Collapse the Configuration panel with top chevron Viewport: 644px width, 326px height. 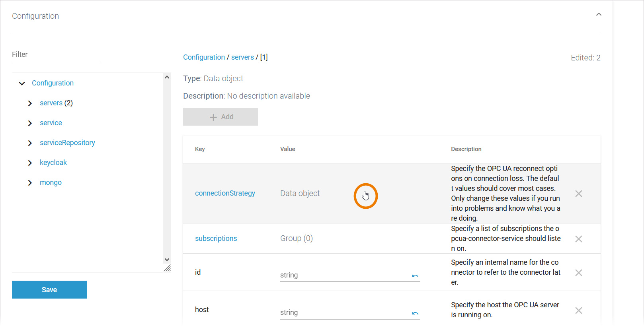tap(599, 15)
